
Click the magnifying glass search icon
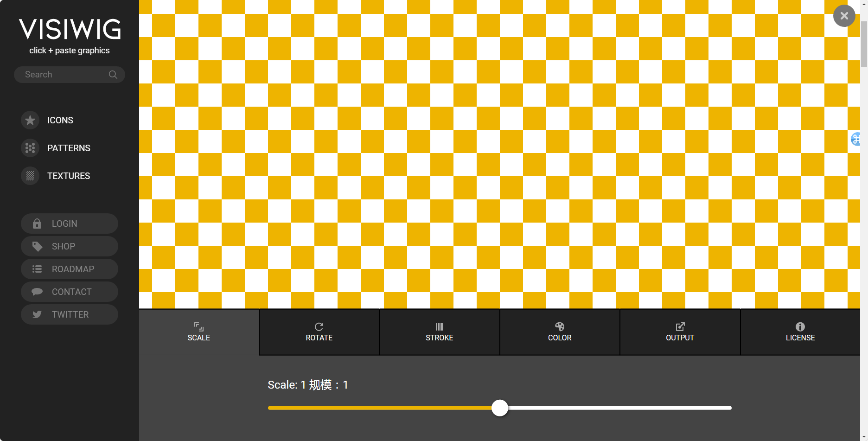tap(113, 75)
